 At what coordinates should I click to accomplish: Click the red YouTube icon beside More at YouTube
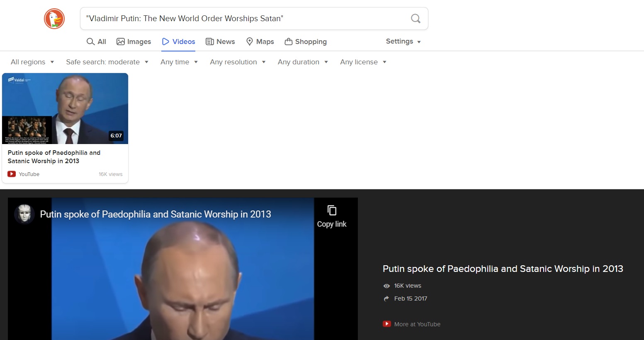387,324
